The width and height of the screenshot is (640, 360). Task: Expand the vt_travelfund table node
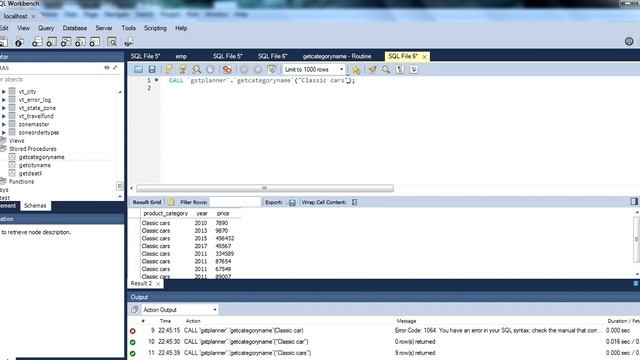(4, 116)
